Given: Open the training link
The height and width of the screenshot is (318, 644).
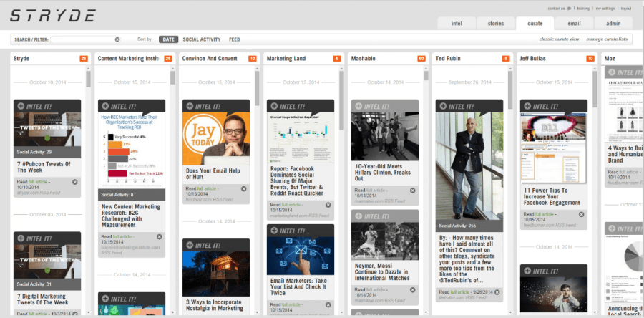Looking at the screenshot, I should [582, 9].
